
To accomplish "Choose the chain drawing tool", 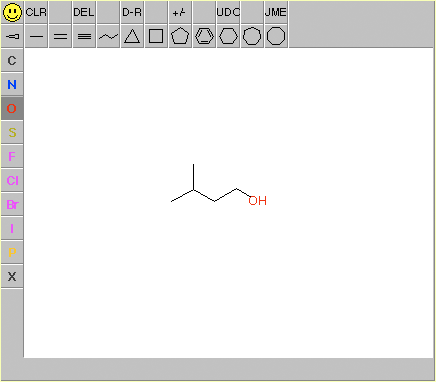I will tap(108, 36).
